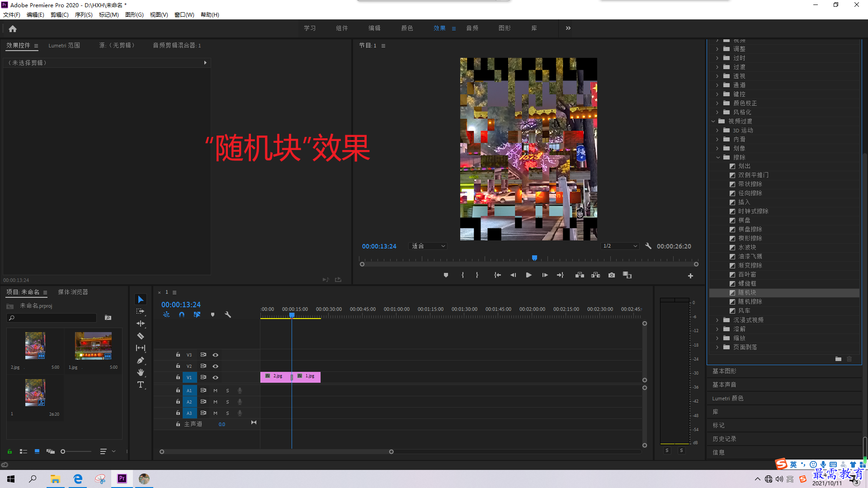The image size is (868, 488).
Task: Open program monitor settings wrench
Action: (648, 246)
